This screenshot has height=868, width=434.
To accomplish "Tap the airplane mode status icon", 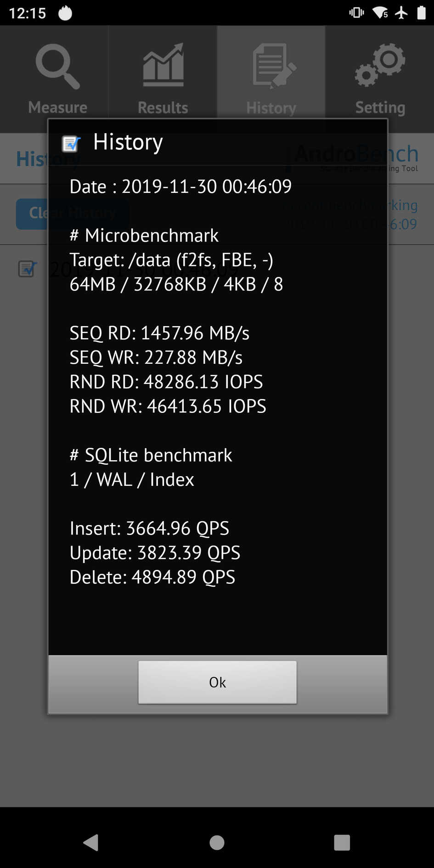I will point(401,13).
